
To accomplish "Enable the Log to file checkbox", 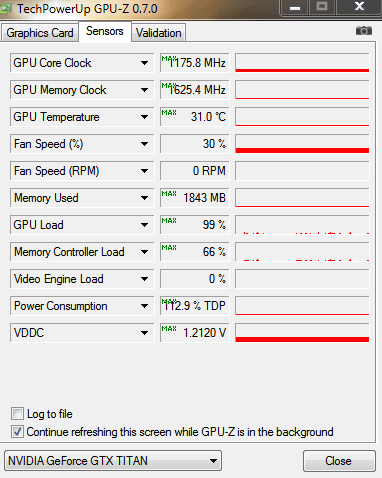I will coord(17,414).
